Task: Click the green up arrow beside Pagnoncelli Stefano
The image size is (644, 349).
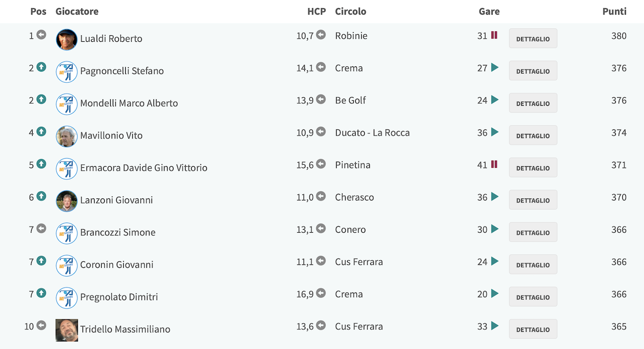Action: pos(41,67)
